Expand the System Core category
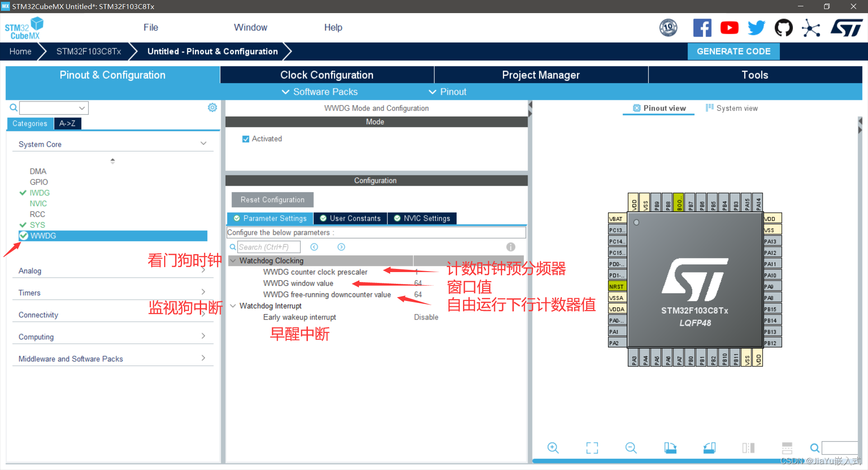Image resolution: width=868 pixels, height=470 pixels. pyautogui.click(x=113, y=144)
